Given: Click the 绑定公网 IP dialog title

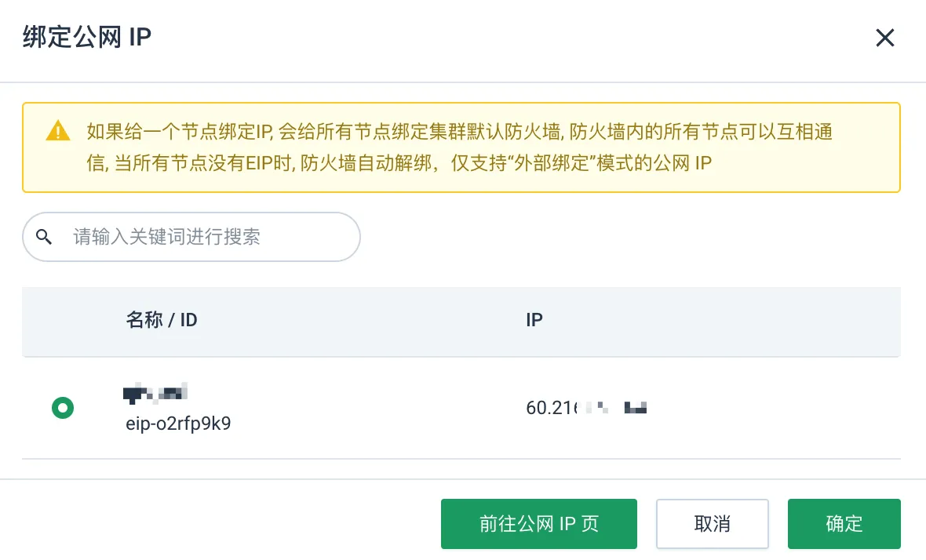Looking at the screenshot, I should coord(87,37).
